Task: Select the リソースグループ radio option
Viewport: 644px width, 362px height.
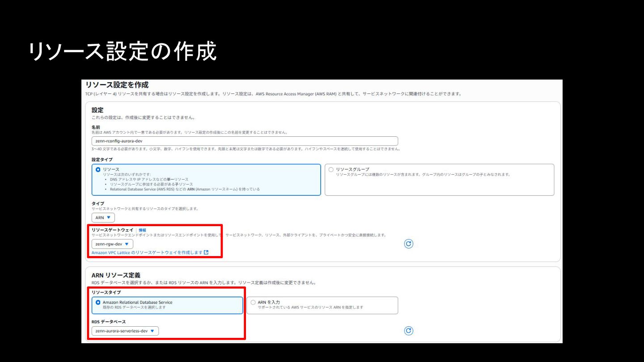Action: (331, 169)
